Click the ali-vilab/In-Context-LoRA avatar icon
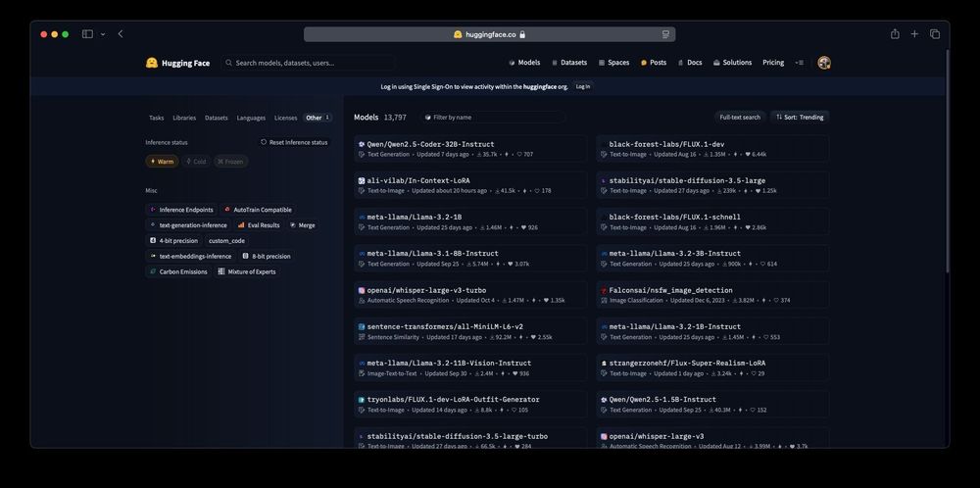980x488 pixels. tap(362, 181)
